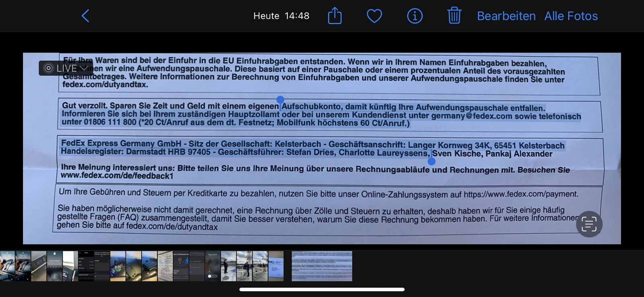This screenshot has height=297, width=644.
Task: Tap the home indicator bar
Action: click(x=322, y=289)
